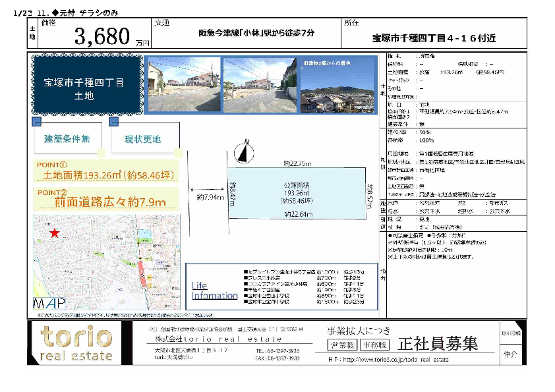This screenshot has width=555, height=392.
Task: Click the double-headed 約7.94m road width arrow
Action: [x=208, y=189]
